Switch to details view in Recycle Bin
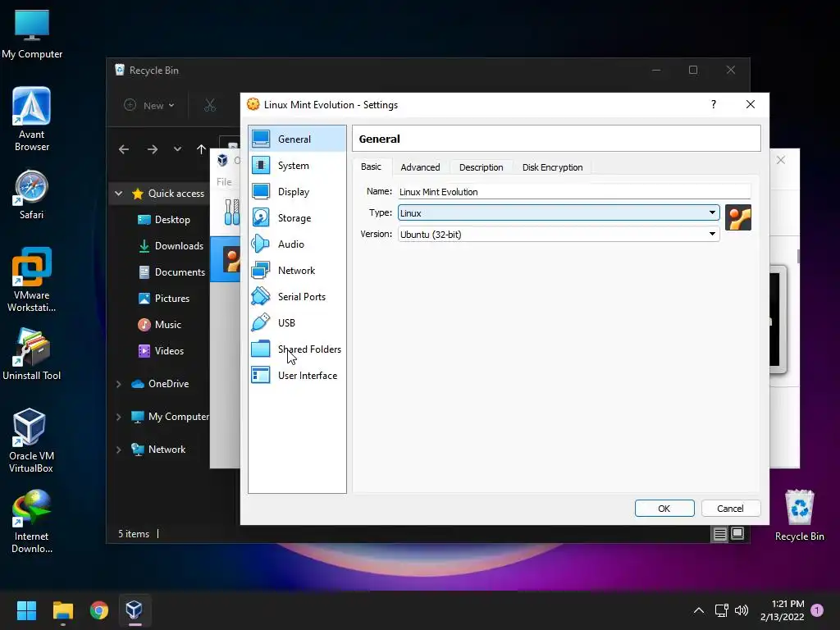Viewport: 840px width, 630px height. click(720, 533)
